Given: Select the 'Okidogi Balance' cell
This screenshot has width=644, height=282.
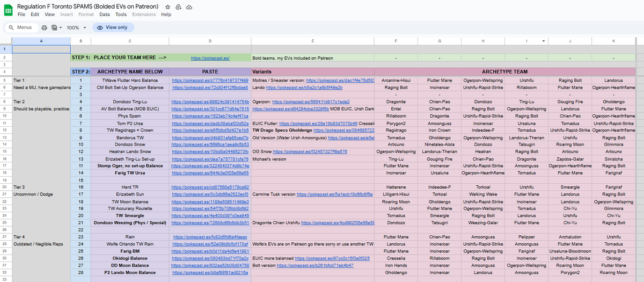Looking at the screenshot, I should (x=130, y=258).
